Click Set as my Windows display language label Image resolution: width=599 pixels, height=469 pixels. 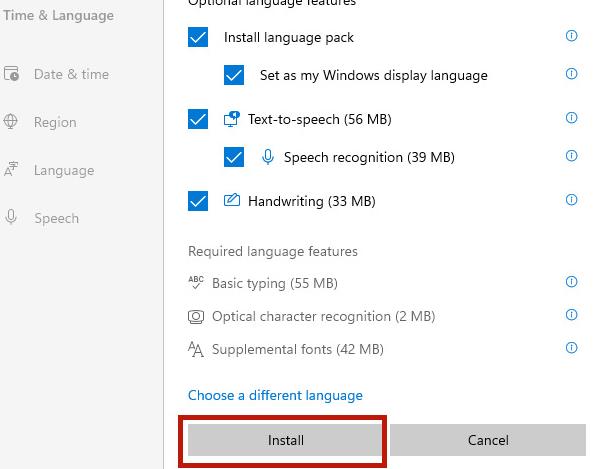pyautogui.click(x=374, y=75)
